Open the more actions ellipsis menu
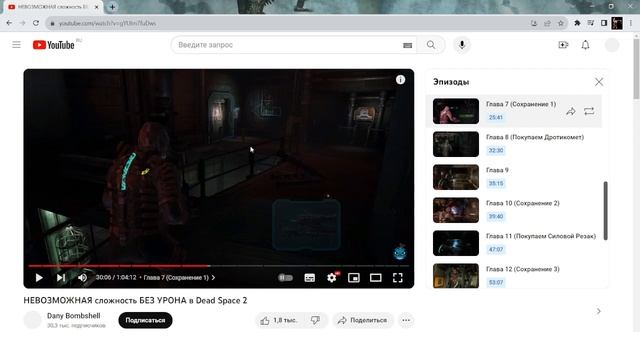The height and width of the screenshot is (360, 640). (406, 320)
